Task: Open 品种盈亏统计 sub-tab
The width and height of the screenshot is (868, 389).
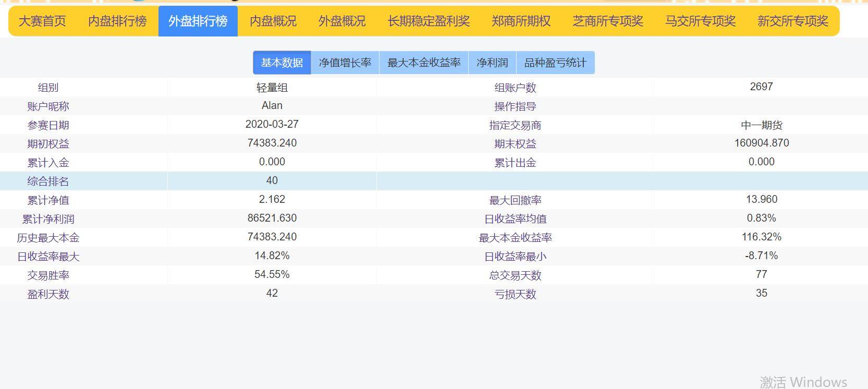Action: [x=555, y=63]
